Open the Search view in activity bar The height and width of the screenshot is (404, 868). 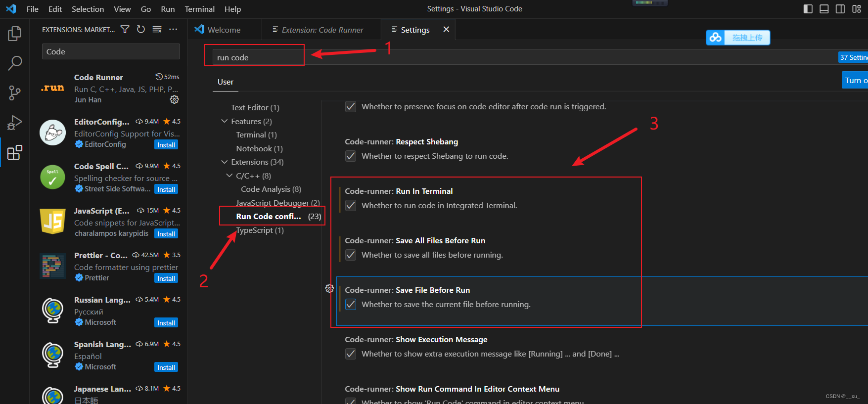(15, 63)
